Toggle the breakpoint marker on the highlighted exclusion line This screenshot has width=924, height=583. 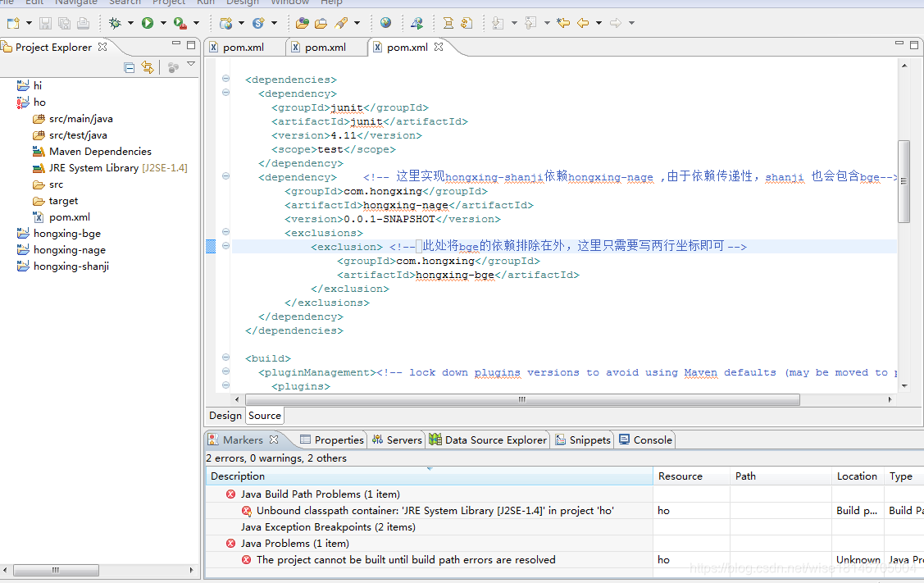click(x=211, y=246)
